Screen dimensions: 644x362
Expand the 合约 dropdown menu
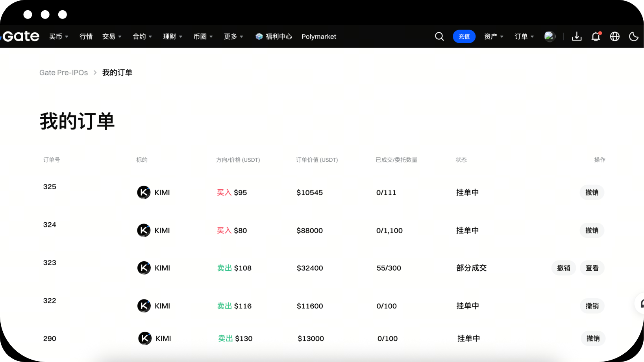click(142, 37)
